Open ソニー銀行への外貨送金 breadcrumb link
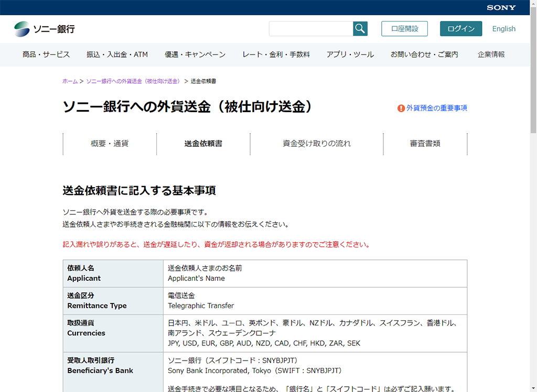 [134, 81]
